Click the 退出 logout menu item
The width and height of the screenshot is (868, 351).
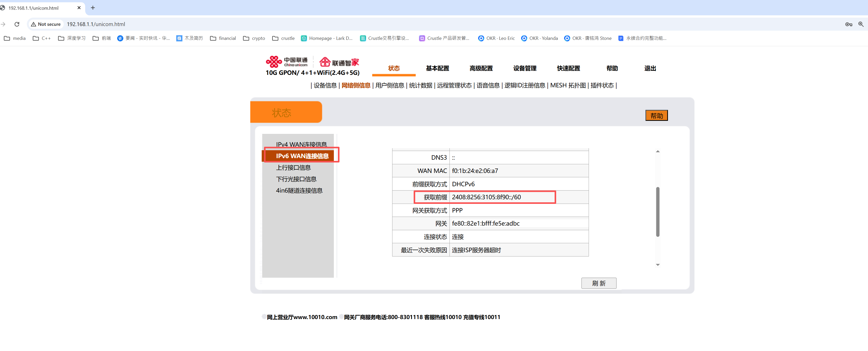pos(650,68)
